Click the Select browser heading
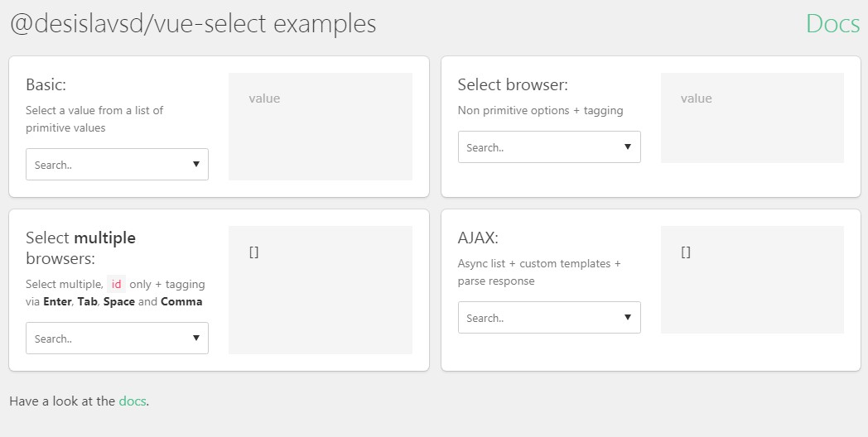The image size is (868, 437). [513, 84]
